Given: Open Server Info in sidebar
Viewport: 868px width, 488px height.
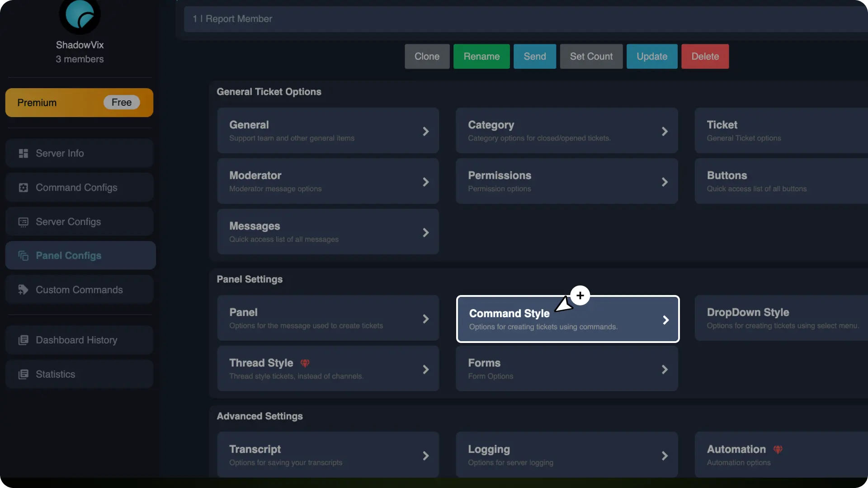Looking at the screenshot, I should [x=80, y=154].
